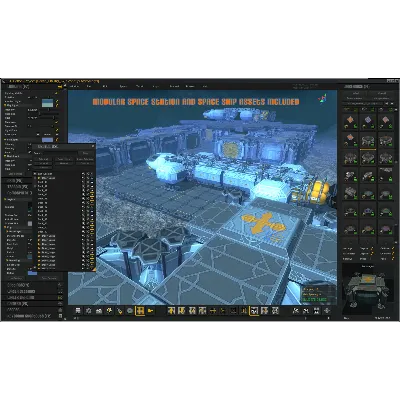Select the purple diamond tile asset thumbnail
The image size is (400, 400).
(x=367, y=122)
